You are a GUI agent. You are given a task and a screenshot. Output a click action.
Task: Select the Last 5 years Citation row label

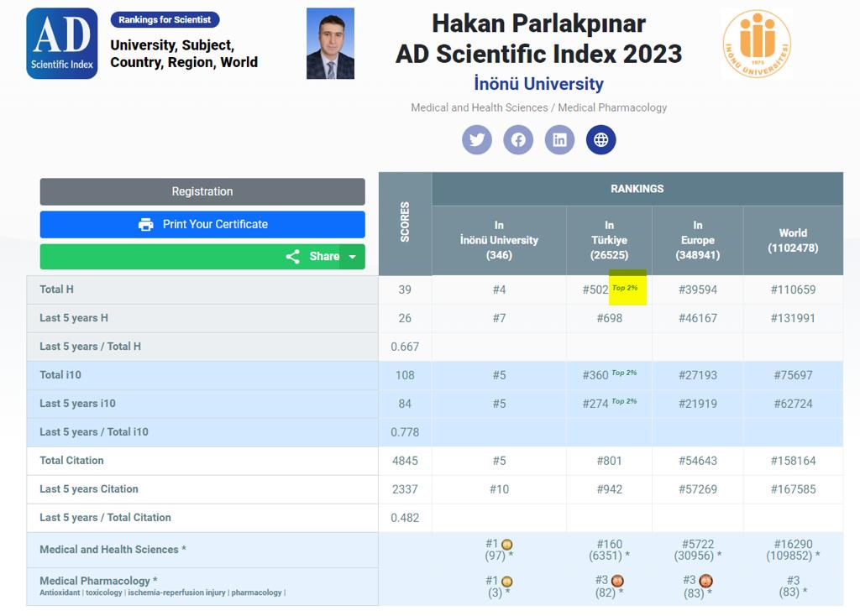[89, 488]
